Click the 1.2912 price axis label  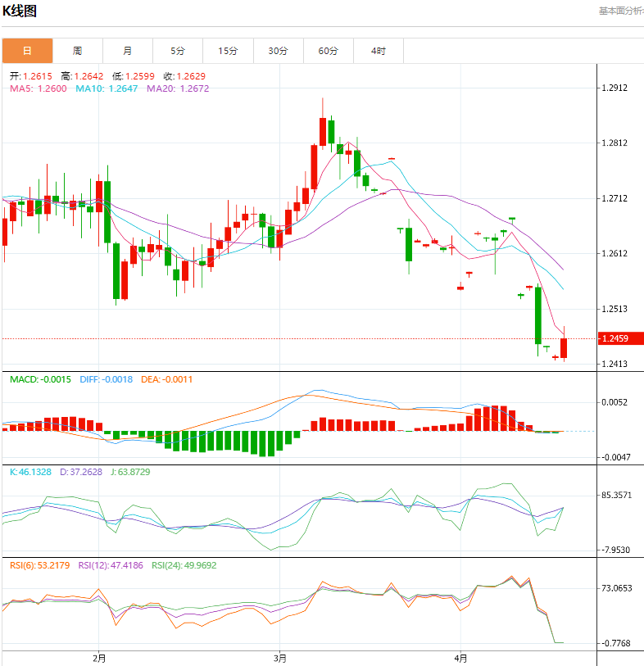pos(615,88)
